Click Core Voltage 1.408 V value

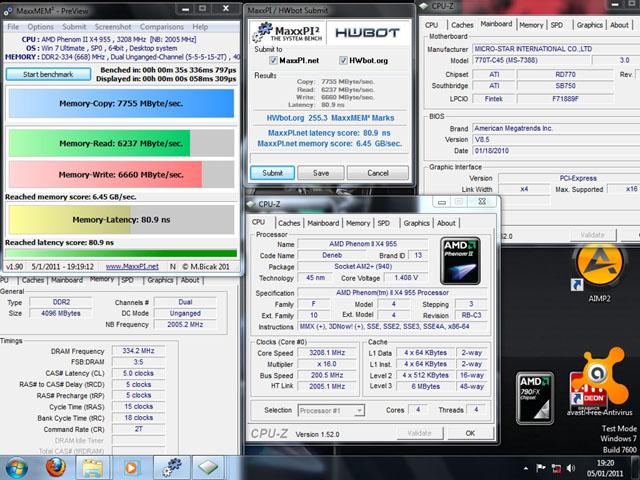point(406,278)
